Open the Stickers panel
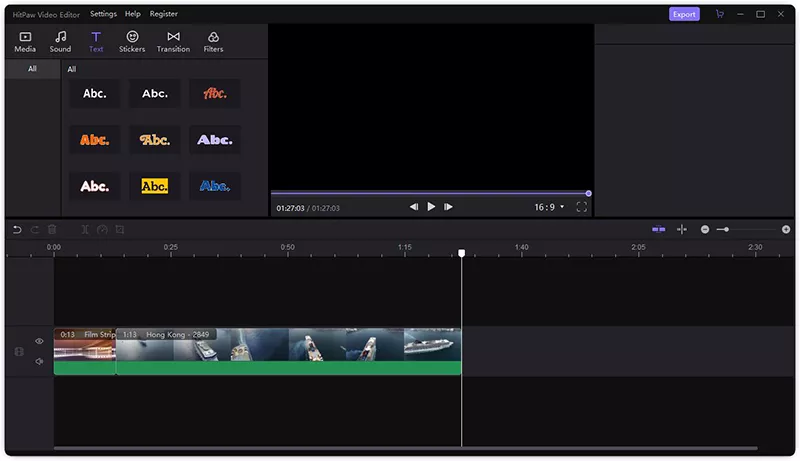 point(132,42)
